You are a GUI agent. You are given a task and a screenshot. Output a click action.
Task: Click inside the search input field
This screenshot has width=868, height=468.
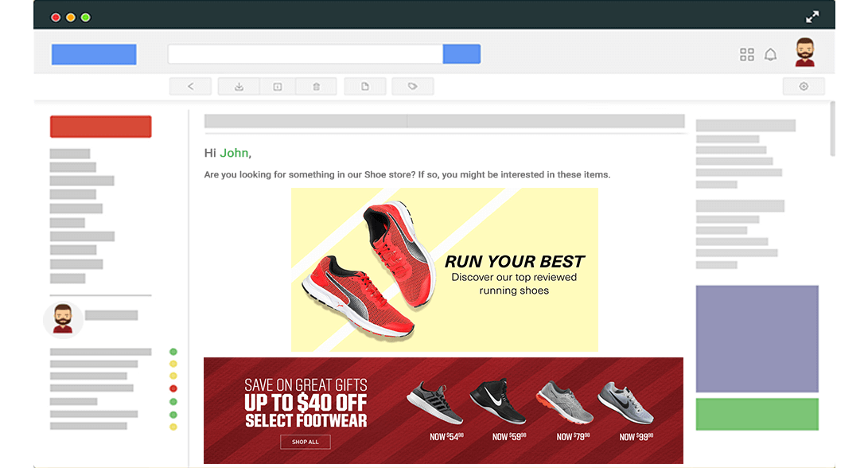coord(306,54)
